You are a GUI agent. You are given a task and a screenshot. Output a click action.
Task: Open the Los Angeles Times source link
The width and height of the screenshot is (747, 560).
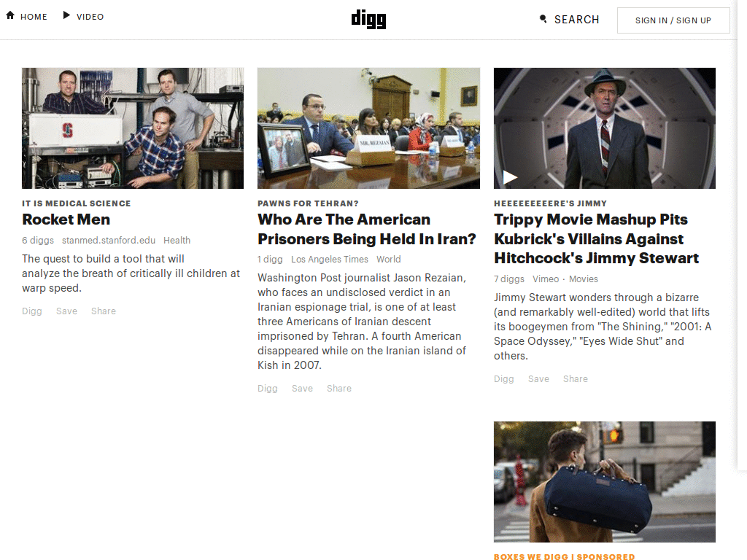click(x=330, y=260)
